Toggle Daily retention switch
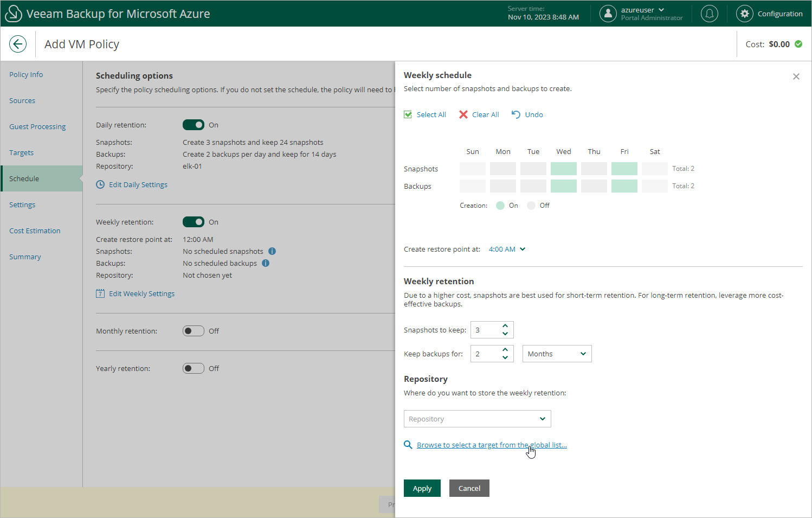The width and height of the screenshot is (812, 518). tap(194, 125)
